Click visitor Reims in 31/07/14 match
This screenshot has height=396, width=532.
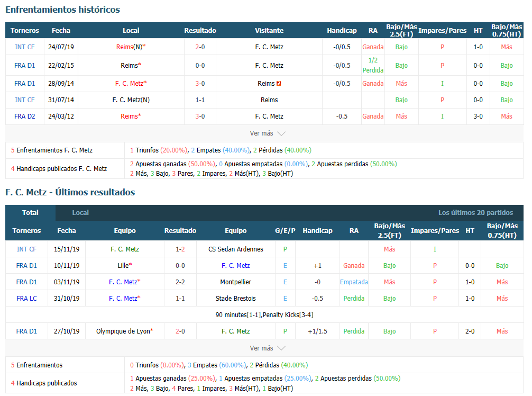pos(269,100)
